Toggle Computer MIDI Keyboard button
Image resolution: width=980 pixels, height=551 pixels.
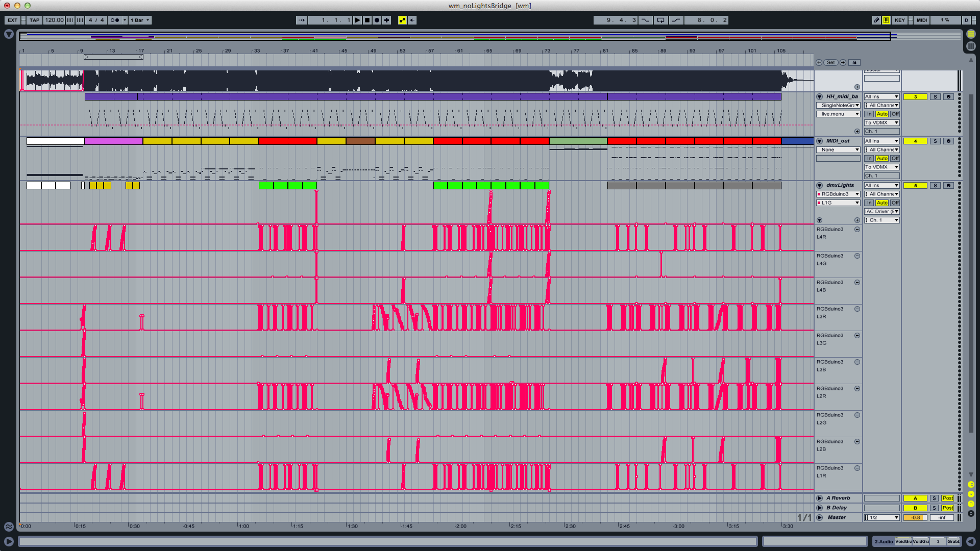coord(886,20)
